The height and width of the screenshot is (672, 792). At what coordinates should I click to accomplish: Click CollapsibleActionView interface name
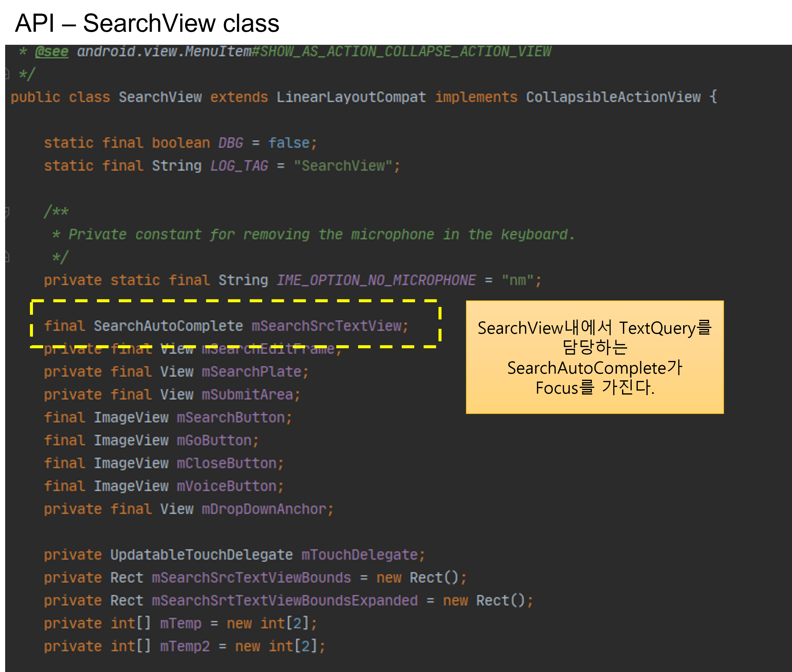(613, 97)
